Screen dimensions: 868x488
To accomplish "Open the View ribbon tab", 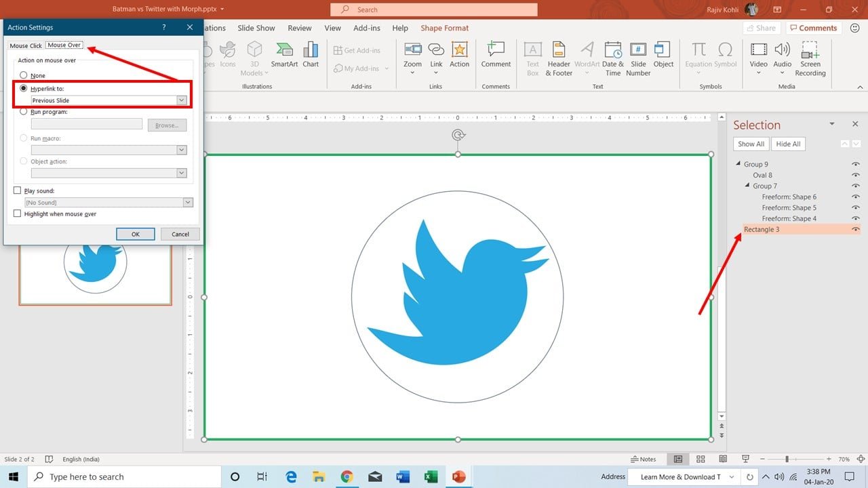I will click(333, 28).
